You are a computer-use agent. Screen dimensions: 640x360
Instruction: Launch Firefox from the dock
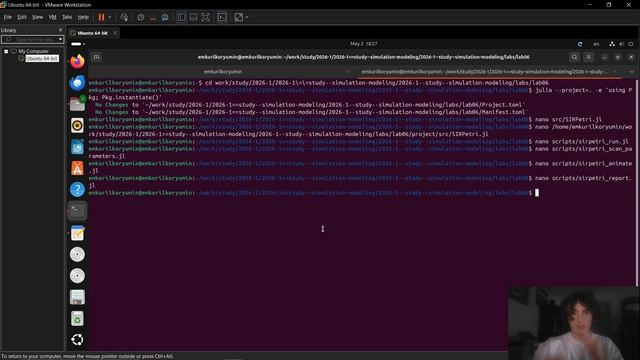pyautogui.click(x=77, y=61)
